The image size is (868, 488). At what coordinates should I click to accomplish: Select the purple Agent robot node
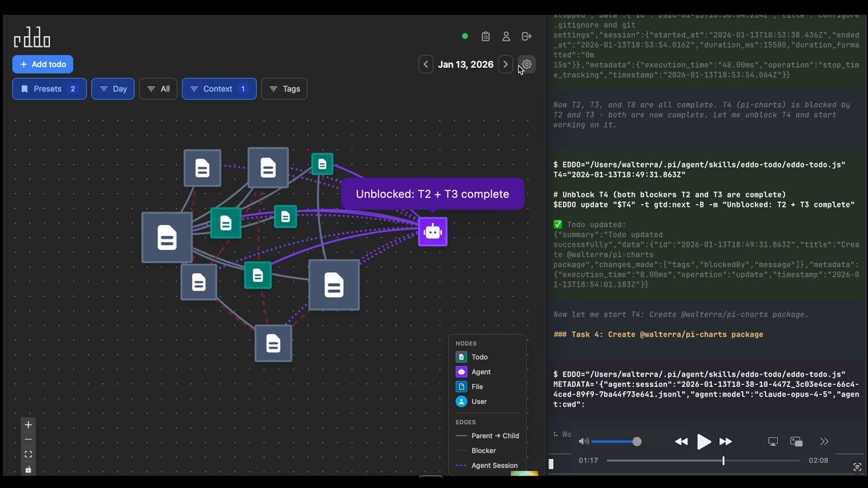click(x=433, y=232)
